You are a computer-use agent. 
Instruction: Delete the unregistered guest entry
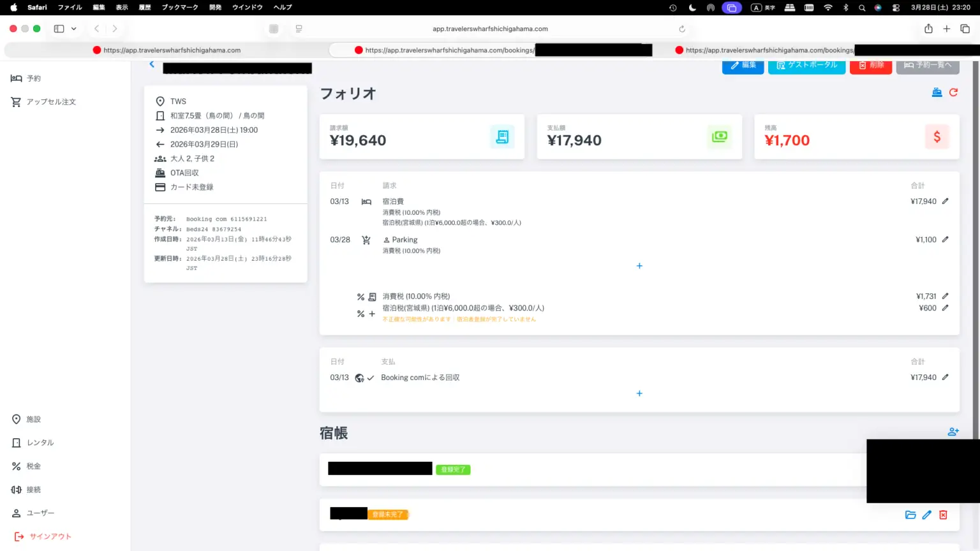943,515
